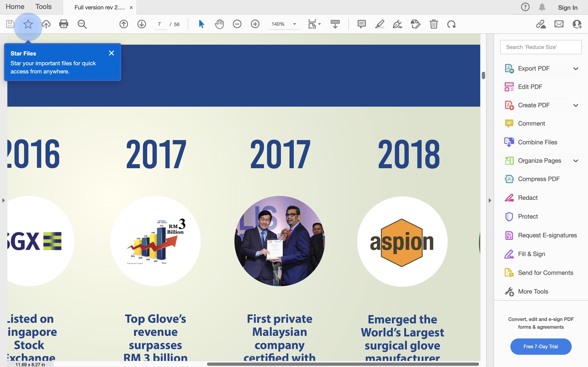Image resolution: width=588 pixels, height=367 pixels.
Task: Switch to the Tools tab
Action: coord(43,7)
